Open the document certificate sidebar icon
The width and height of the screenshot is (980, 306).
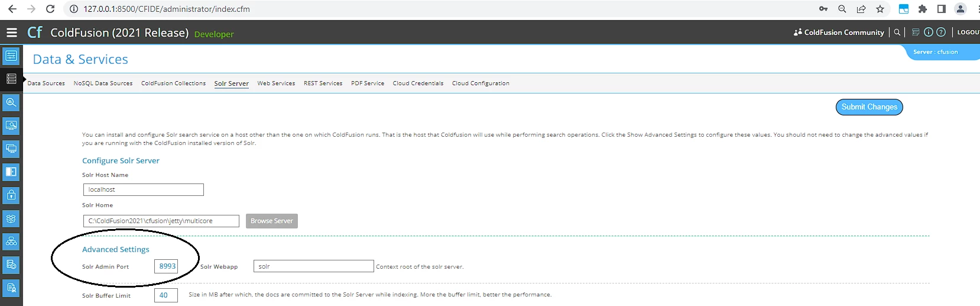11,288
